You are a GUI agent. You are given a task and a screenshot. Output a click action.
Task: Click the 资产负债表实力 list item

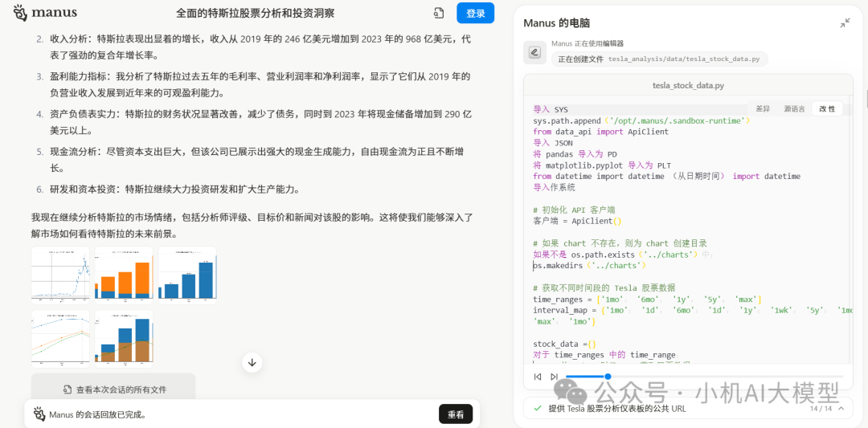(260, 122)
